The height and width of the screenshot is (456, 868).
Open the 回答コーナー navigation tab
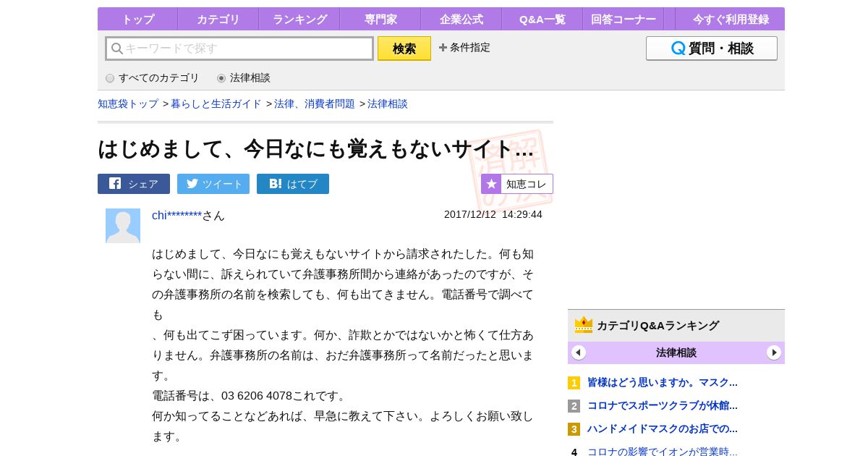click(624, 20)
